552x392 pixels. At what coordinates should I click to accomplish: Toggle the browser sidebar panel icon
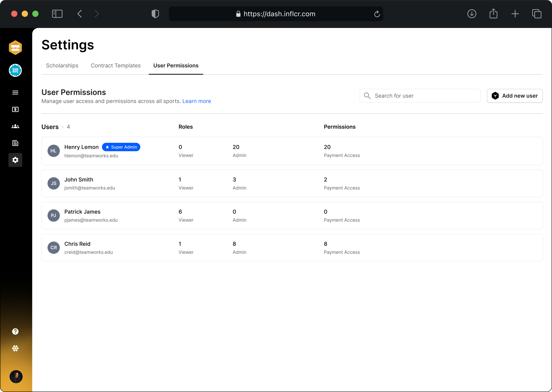pyautogui.click(x=57, y=14)
